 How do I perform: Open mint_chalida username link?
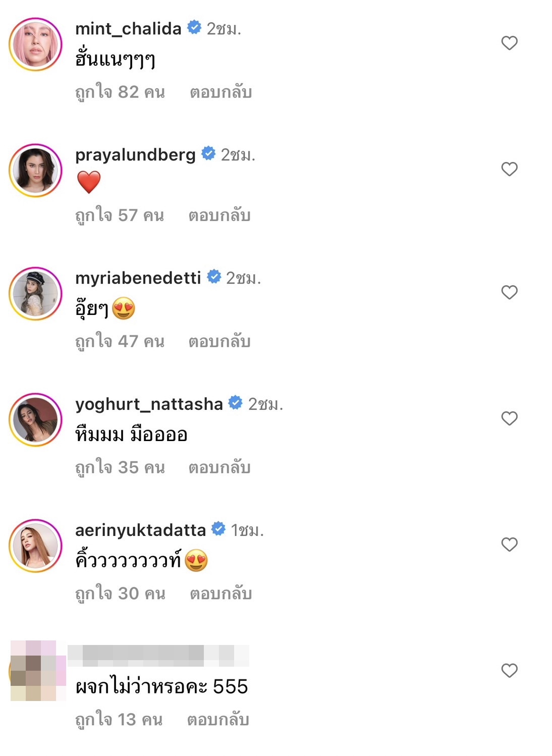point(128,29)
